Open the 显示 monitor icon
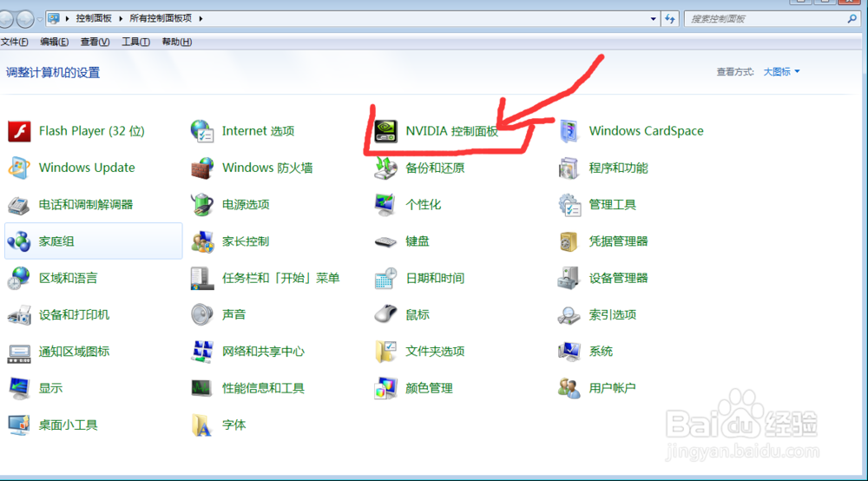868x481 pixels. point(19,388)
